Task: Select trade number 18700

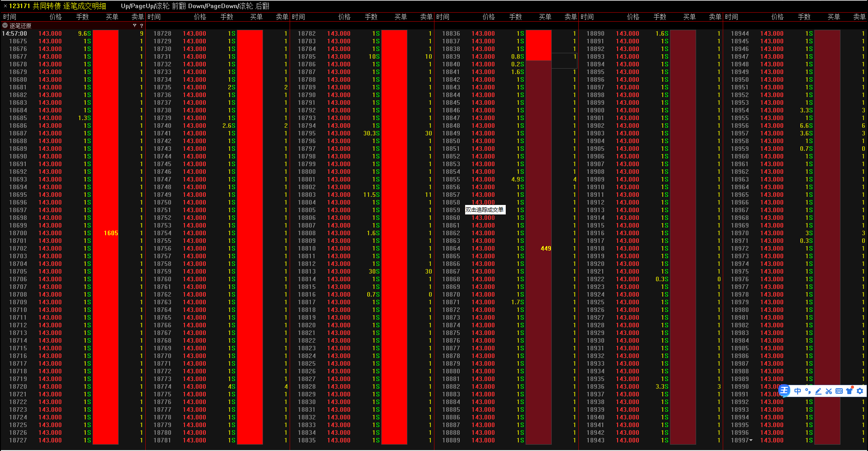Action: coord(18,233)
